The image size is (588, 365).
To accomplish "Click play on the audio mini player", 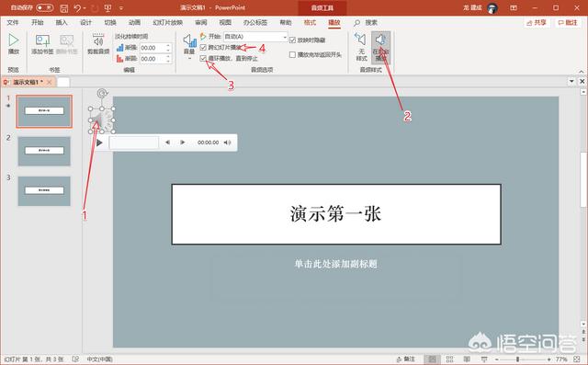I will point(99,143).
